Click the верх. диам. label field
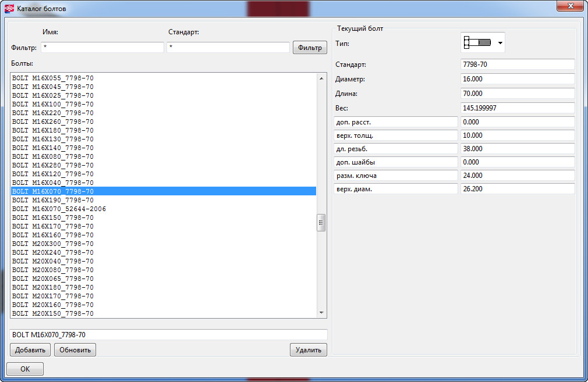The width and height of the screenshot is (588, 382). click(396, 189)
